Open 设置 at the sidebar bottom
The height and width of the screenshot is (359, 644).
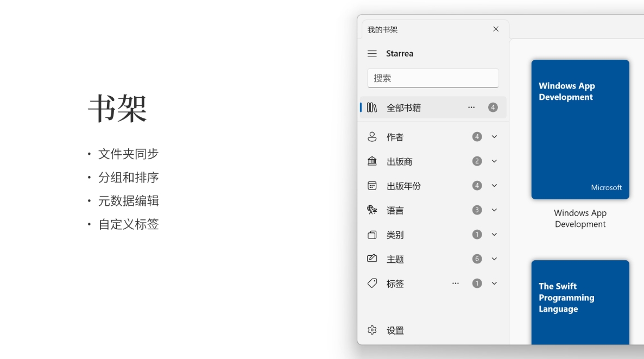tap(395, 330)
